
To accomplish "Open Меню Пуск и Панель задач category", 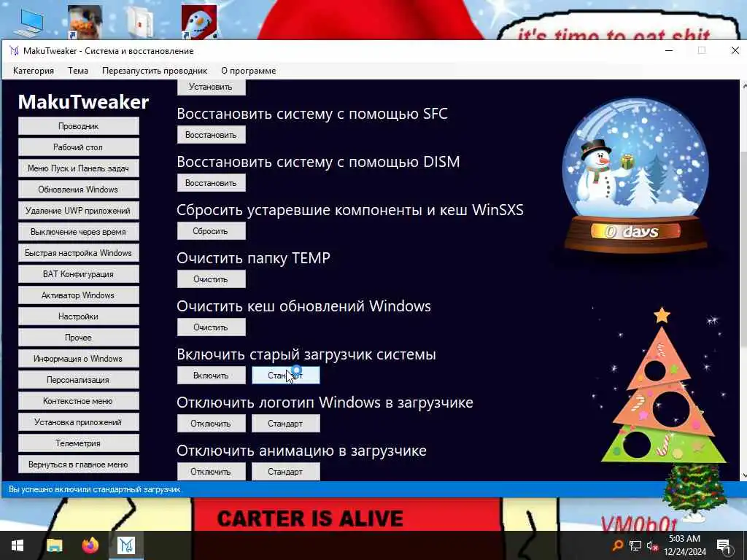I will [79, 168].
